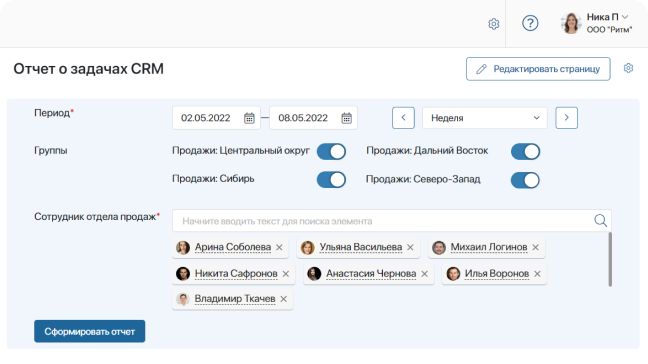The image size is (648, 364).
Task: Click Редактировать страницу button
Action: 538,69
